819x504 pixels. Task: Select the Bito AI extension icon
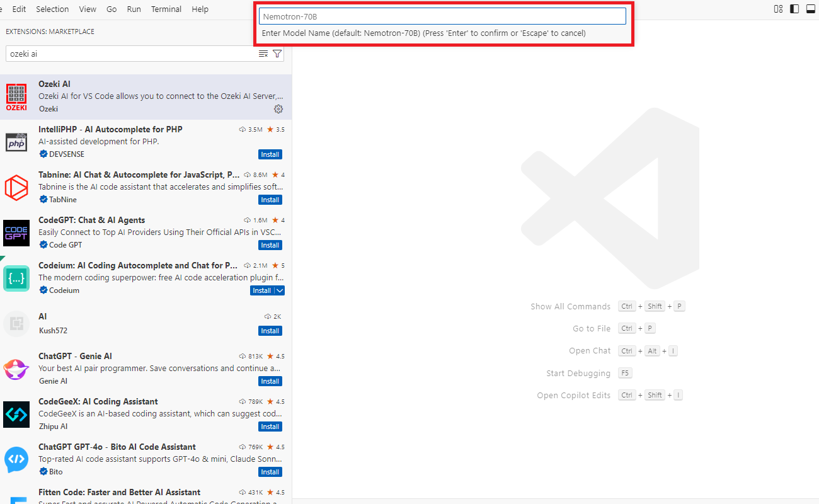(16, 460)
